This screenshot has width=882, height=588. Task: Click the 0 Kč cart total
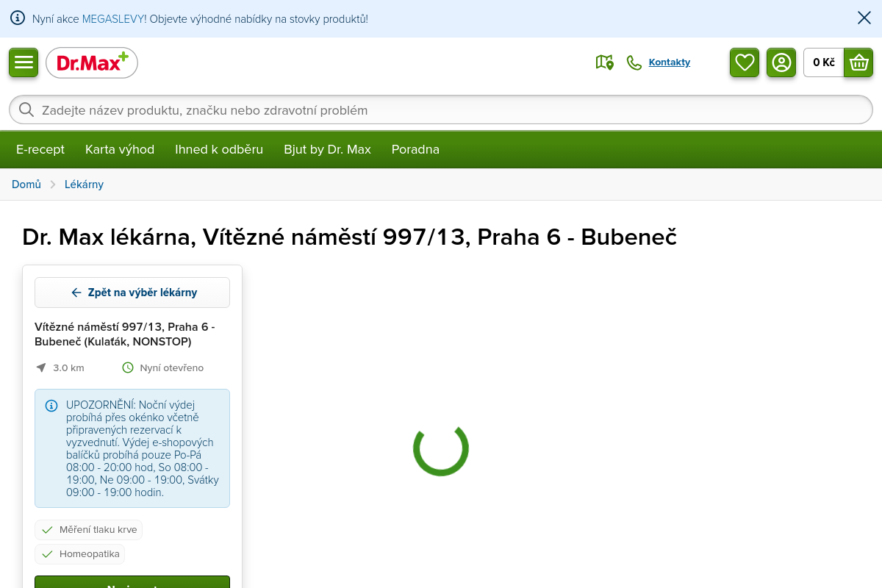[x=824, y=62]
